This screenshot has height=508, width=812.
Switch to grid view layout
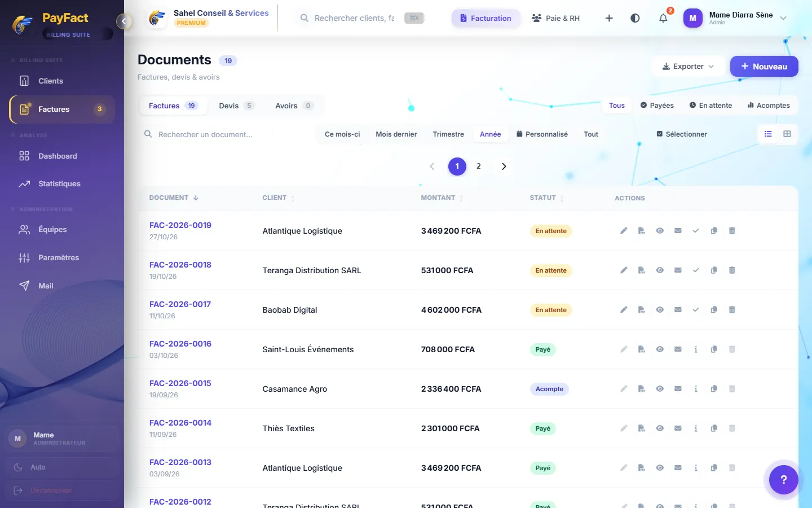click(787, 134)
